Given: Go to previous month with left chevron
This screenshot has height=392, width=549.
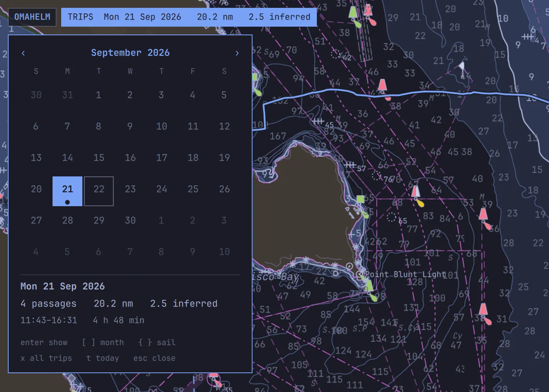Looking at the screenshot, I should point(23,53).
